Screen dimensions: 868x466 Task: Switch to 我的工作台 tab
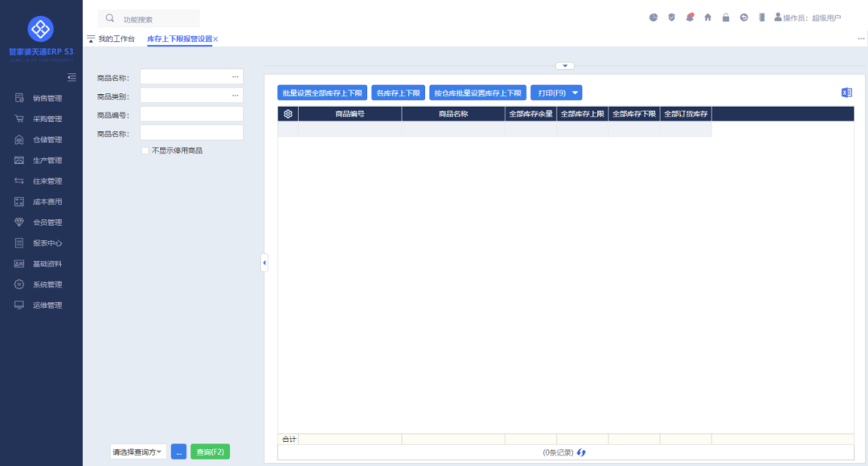[x=117, y=39]
